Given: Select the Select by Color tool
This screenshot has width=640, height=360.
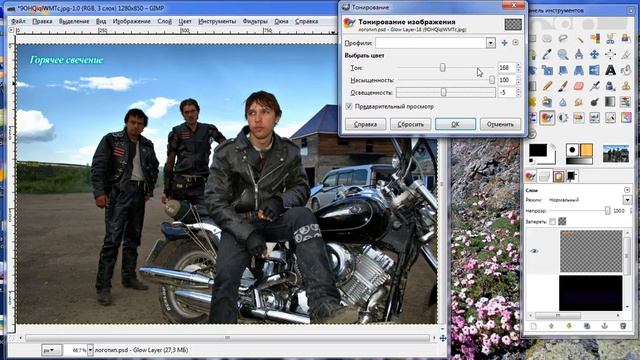Looking at the screenshot, I should pyautogui.click(x=595, y=38).
